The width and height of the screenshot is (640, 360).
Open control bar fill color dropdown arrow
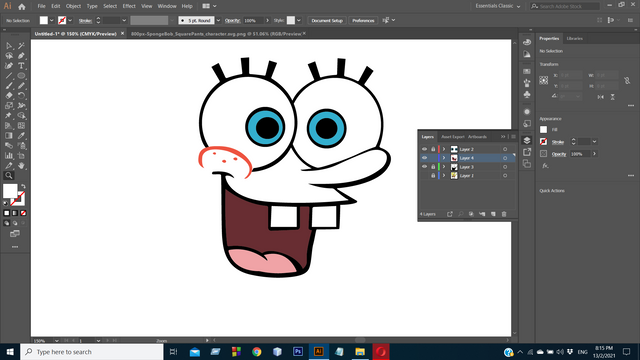(x=51, y=20)
